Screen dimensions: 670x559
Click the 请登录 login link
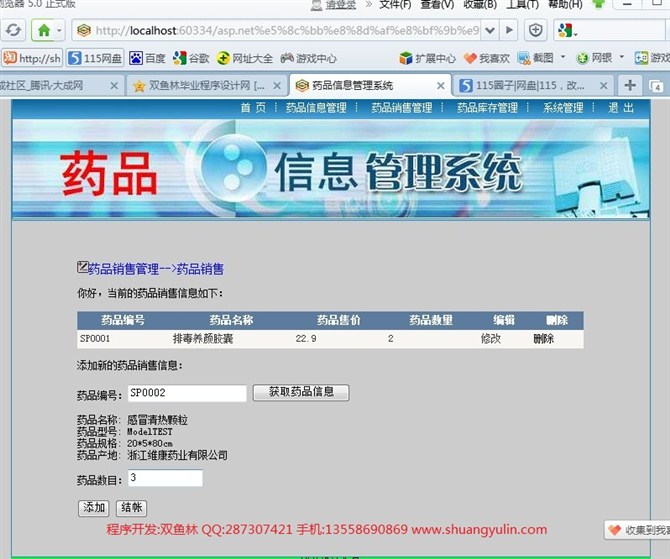point(341,4)
